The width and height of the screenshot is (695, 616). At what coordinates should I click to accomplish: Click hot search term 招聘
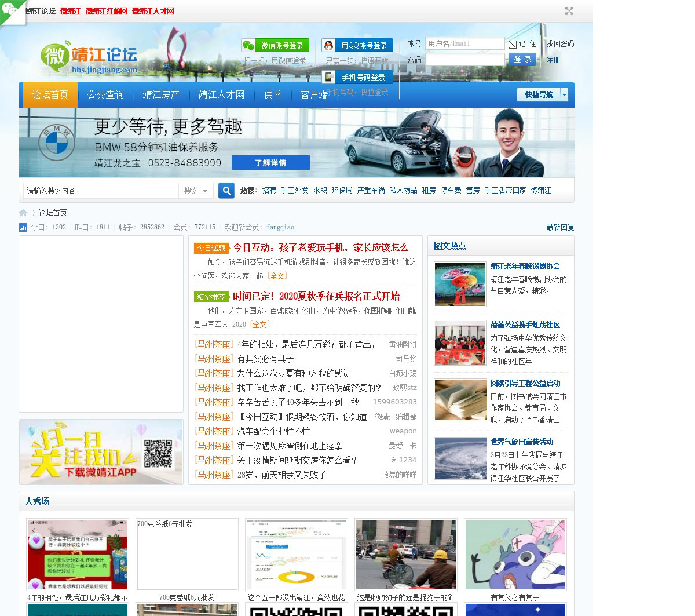point(269,190)
